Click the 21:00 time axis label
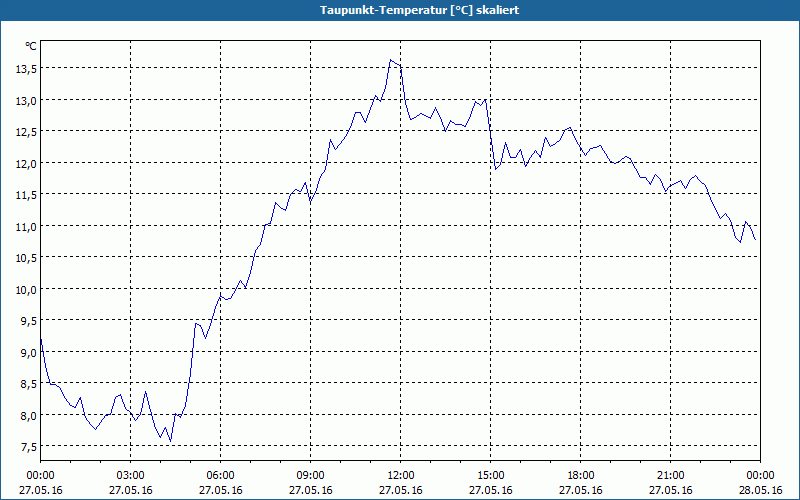The height and width of the screenshot is (500, 800). [x=670, y=476]
